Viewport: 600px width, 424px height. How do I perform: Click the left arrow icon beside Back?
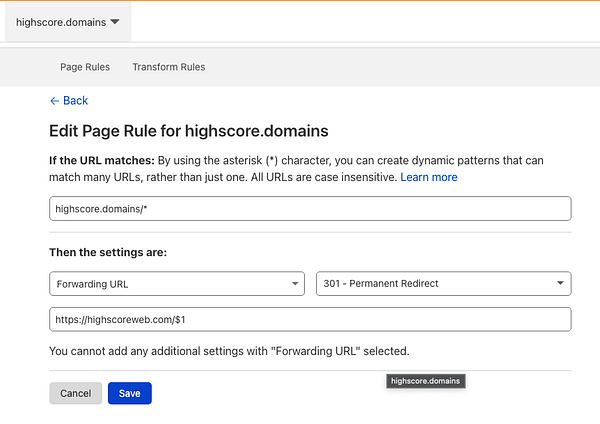point(54,100)
